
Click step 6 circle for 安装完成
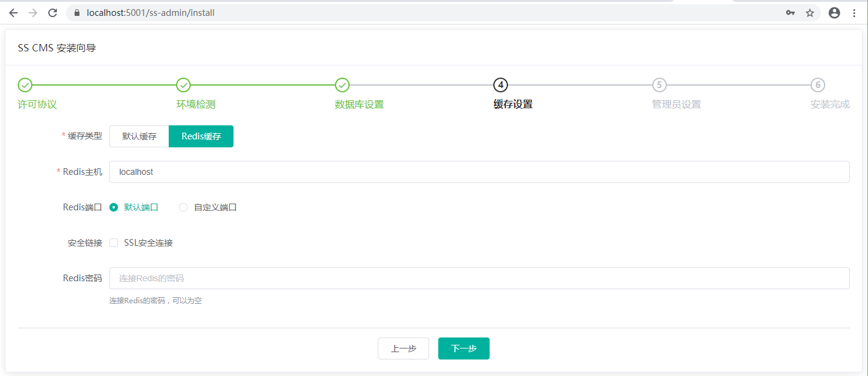tap(818, 85)
